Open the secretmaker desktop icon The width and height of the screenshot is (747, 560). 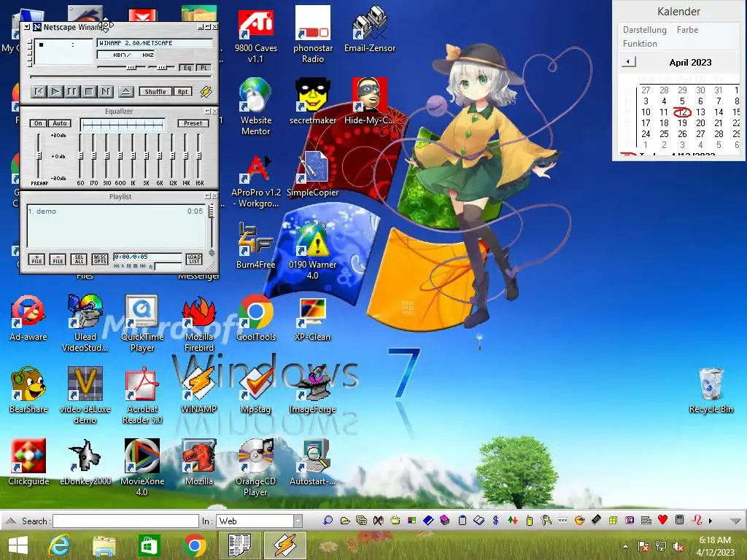(312, 101)
